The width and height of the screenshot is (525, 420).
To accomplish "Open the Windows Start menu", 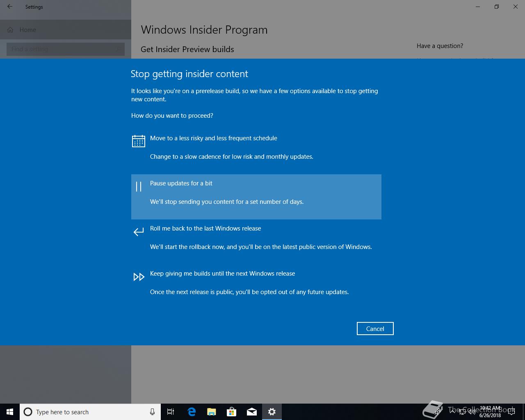I will [x=10, y=412].
